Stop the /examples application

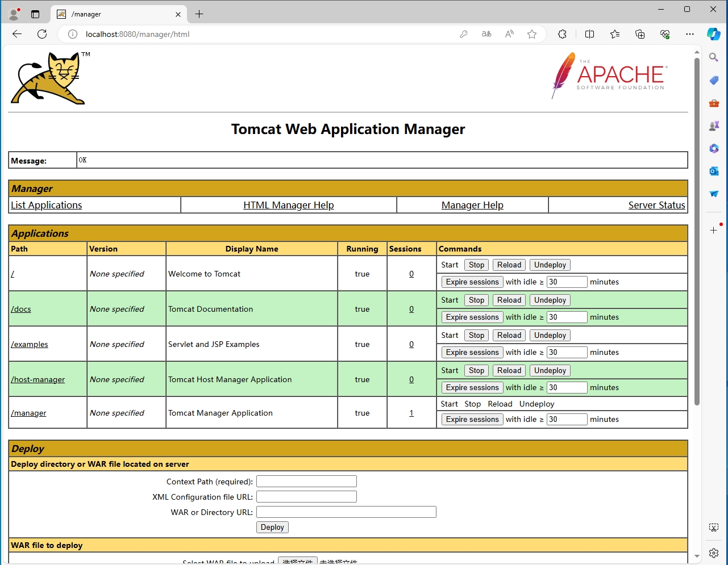click(x=477, y=335)
